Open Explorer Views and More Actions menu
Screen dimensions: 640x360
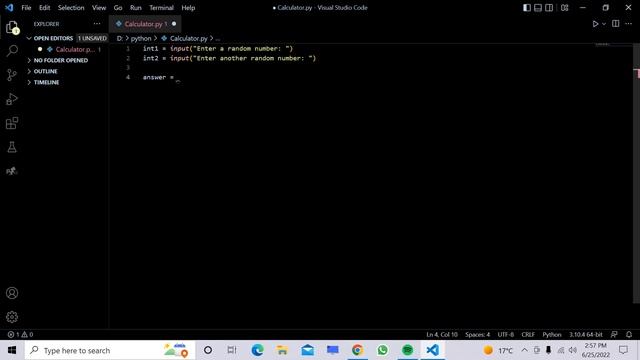(x=97, y=24)
